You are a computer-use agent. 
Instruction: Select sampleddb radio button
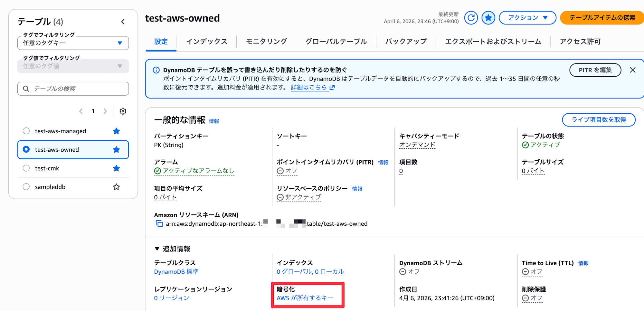coord(26,187)
